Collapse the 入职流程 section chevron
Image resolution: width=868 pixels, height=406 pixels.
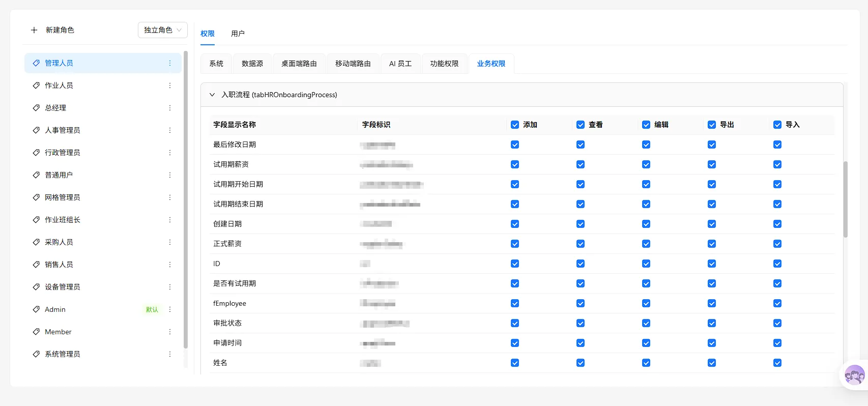click(x=212, y=95)
